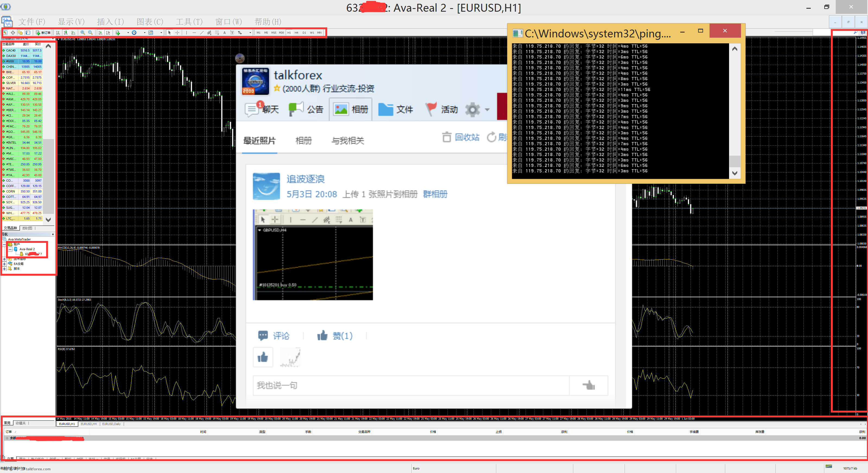Switch to 收藏夹 tab in Navigator
Image resolution: width=868 pixels, height=473 pixels.
(21, 423)
